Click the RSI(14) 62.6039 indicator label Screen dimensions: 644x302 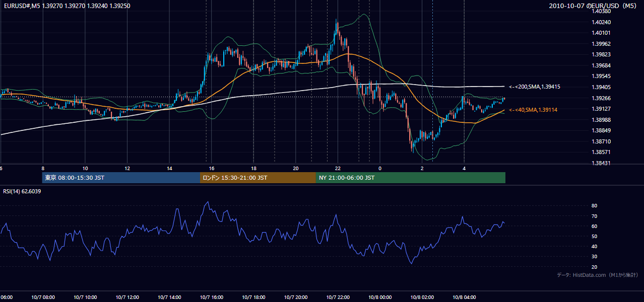[22, 191]
